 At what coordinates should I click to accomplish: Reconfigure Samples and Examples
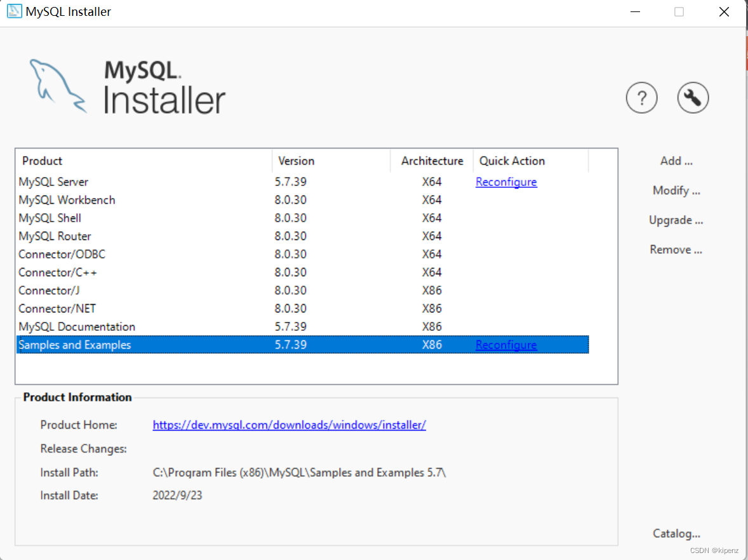(x=505, y=345)
